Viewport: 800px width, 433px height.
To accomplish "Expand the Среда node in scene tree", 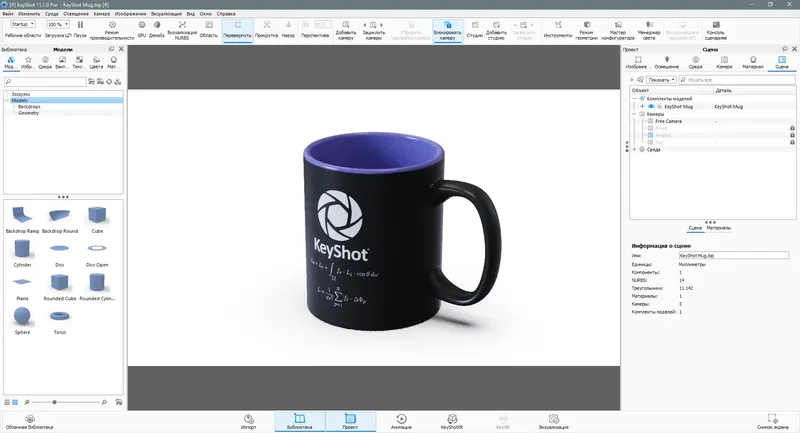I will pos(635,149).
